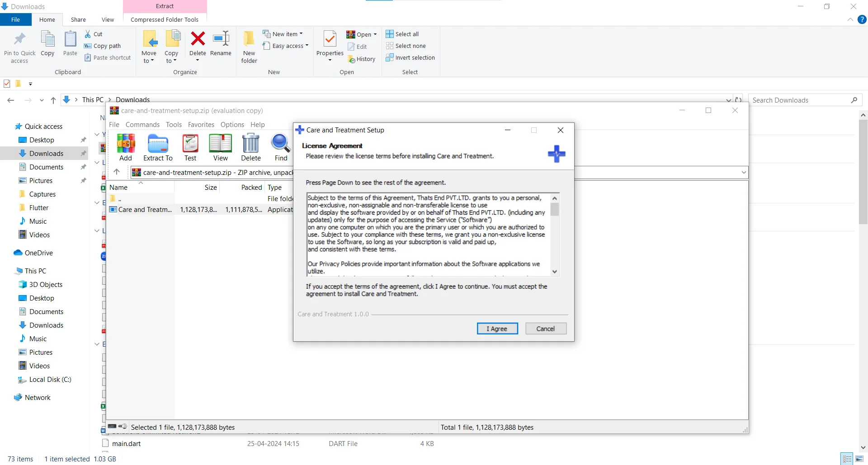868x465 pixels.
Task: Click Packed column header in WinRAR
Action: (242, 187)
